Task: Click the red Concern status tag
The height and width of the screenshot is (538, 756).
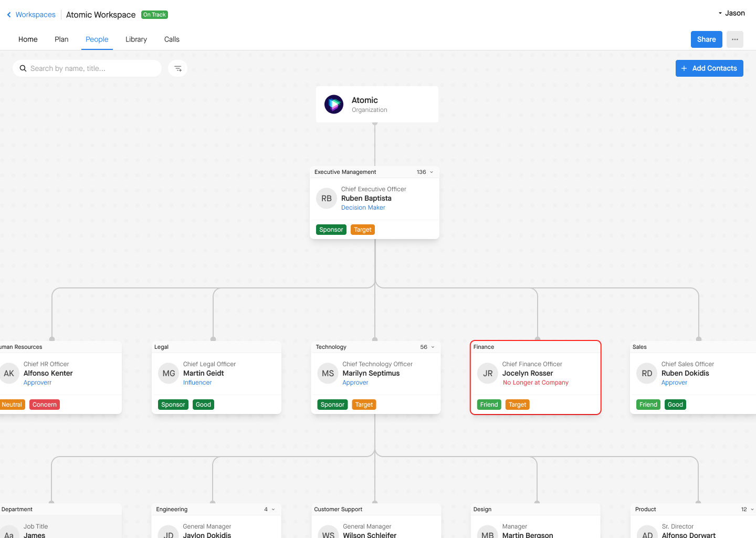Action: click(x=44, y=404)
